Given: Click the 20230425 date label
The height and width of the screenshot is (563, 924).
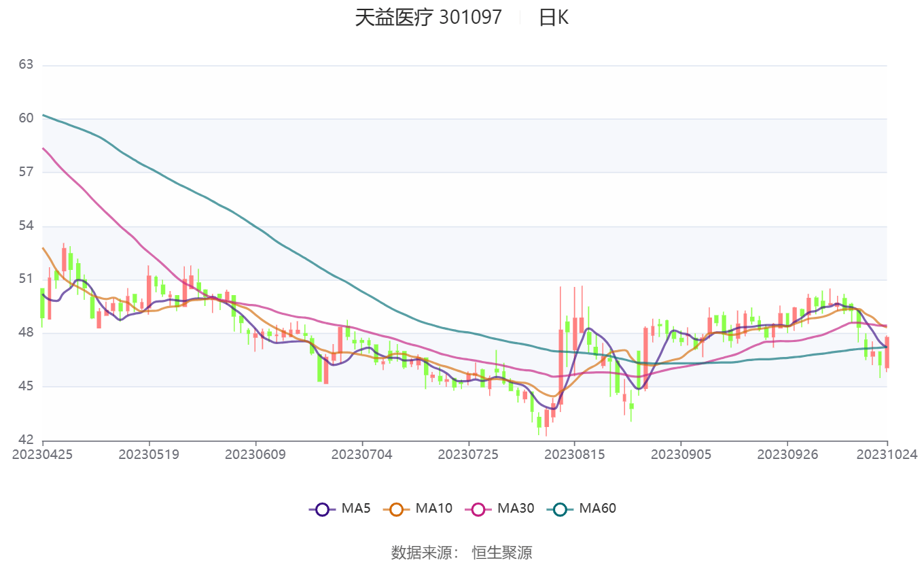Looking at the screenshot, I should coord(43,454).
